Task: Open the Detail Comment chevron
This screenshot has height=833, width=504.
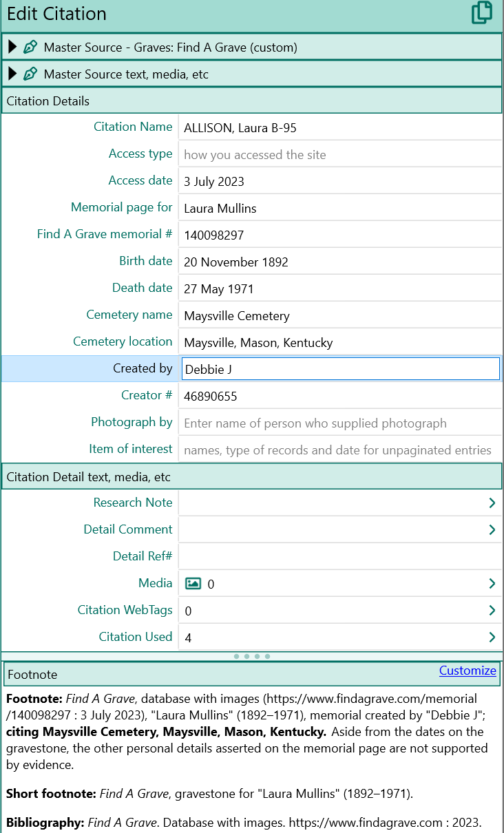Action: tap(492, 530)
